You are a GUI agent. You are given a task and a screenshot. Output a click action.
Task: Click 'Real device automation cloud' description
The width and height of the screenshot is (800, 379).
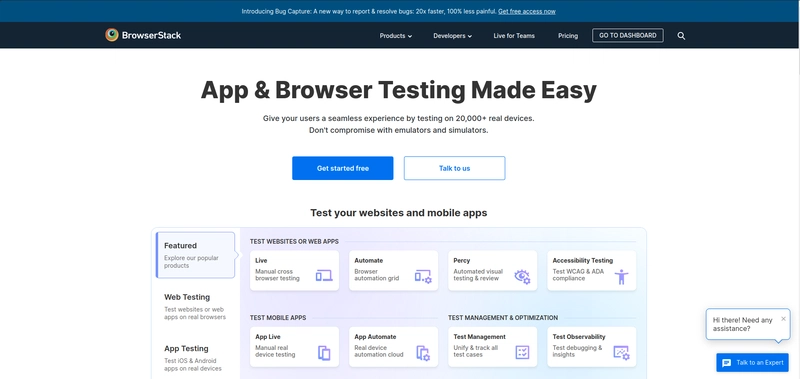(379, 351)
